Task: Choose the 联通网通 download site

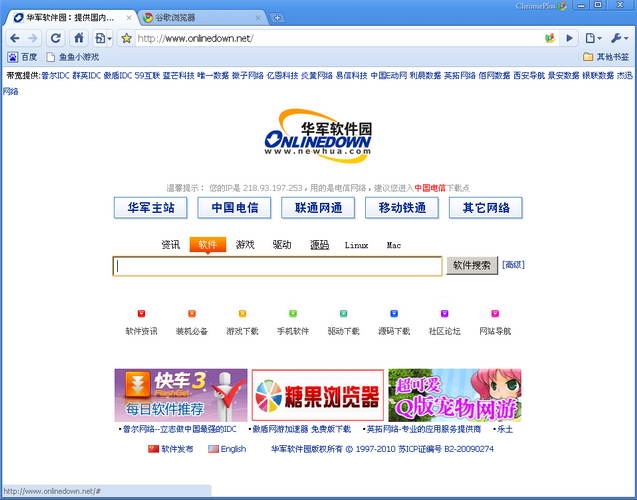Action: 318,208
